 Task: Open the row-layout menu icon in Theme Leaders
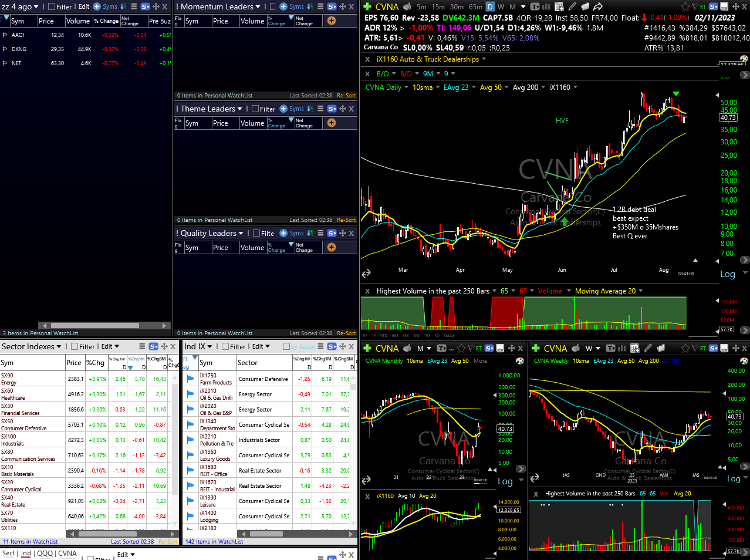[320, 109]
